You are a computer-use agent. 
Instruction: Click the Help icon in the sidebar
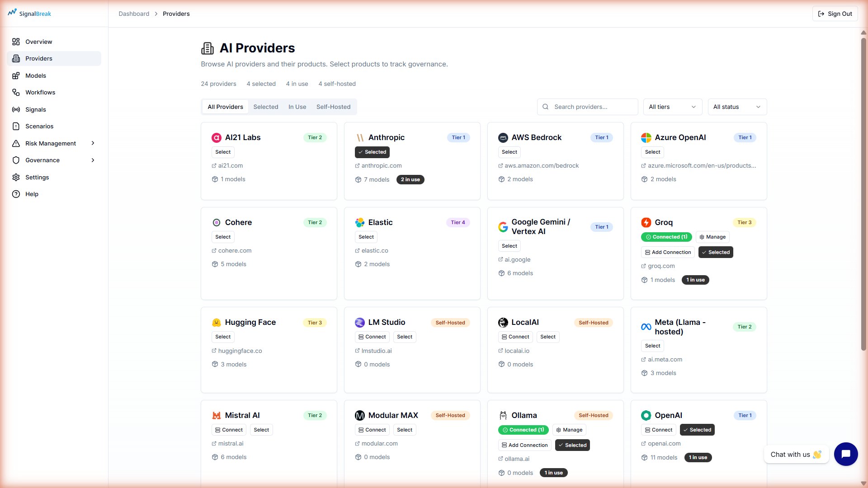[16, 194]
